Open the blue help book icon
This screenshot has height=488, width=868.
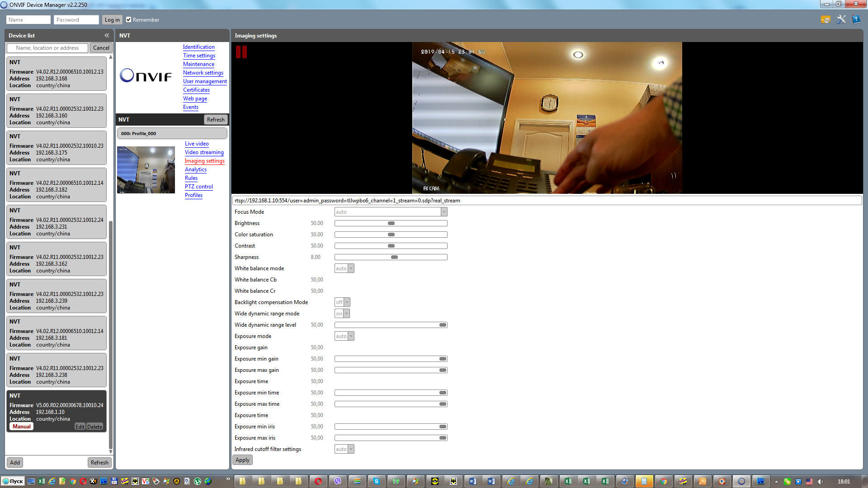[856, 19]
